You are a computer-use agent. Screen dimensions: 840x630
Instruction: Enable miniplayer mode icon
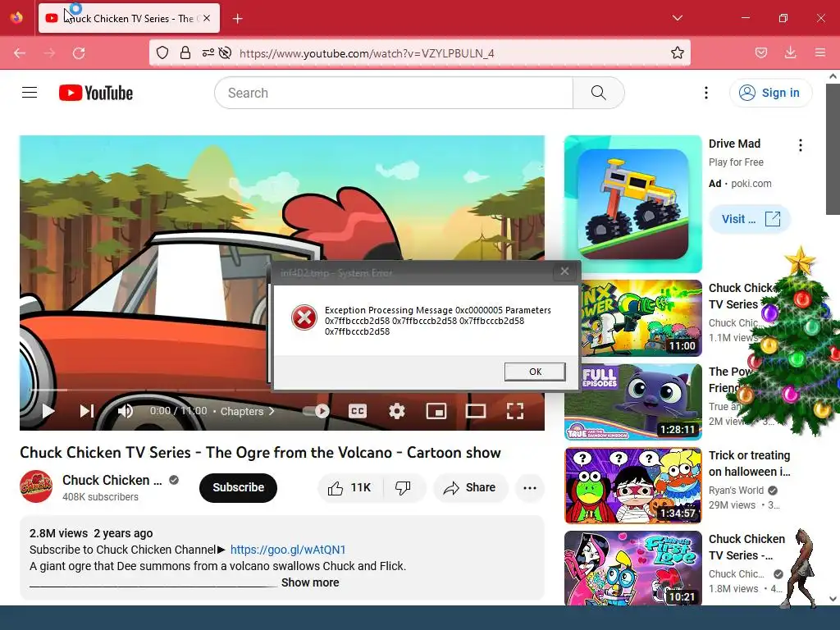pyautogui.click(x=436, y=411)
